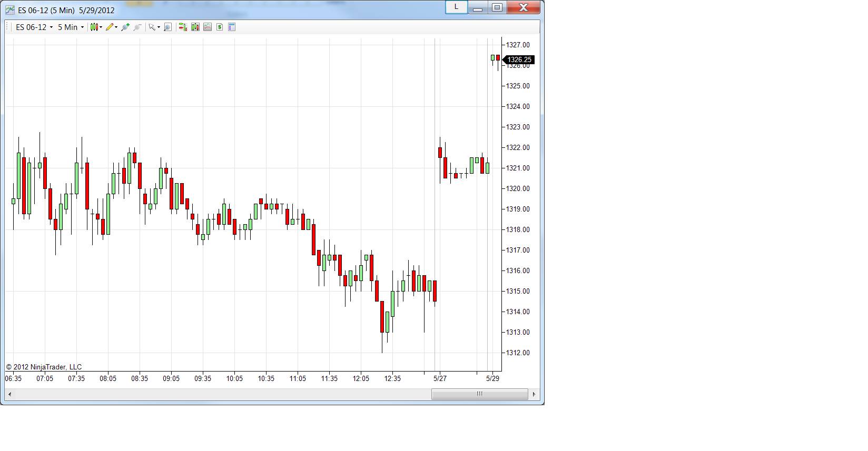Viewport: 868px width, 451px height.
Task: Click the 1314.00 price axis label
Action: 518,312
